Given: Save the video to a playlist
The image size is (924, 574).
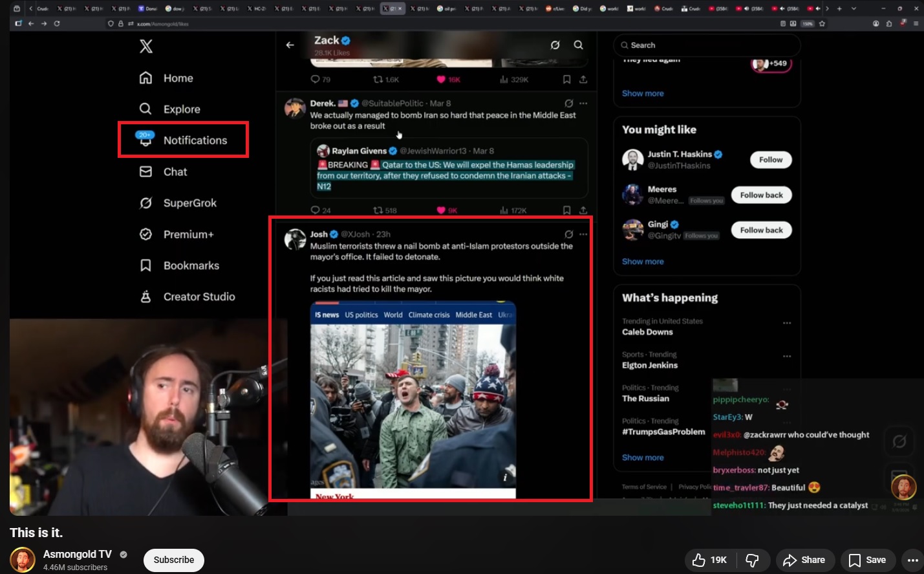Looking at the screenshot, I should (x=867, y=560).
